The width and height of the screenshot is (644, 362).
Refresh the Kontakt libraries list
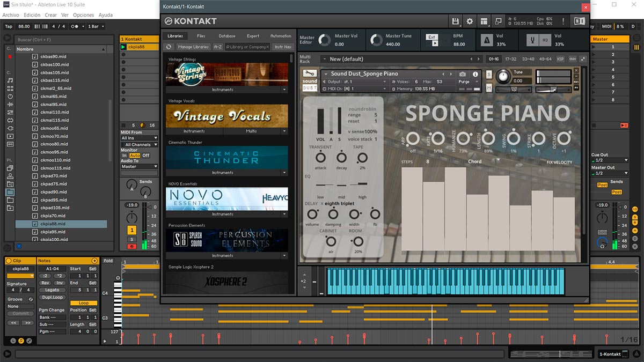pos(169,47)
